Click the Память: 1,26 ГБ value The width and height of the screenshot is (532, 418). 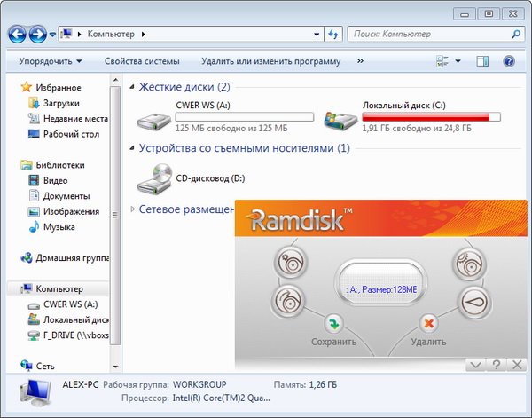(323, 385)
